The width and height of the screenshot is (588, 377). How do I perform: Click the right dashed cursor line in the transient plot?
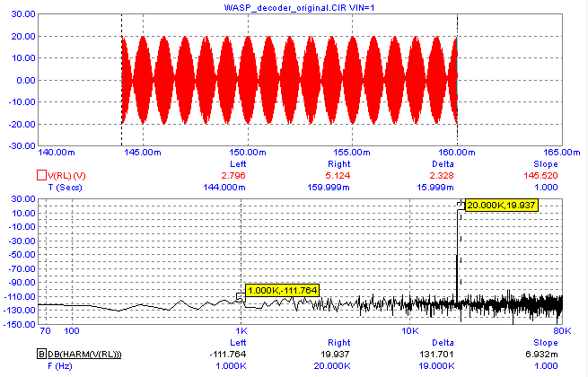pos(458,80)
